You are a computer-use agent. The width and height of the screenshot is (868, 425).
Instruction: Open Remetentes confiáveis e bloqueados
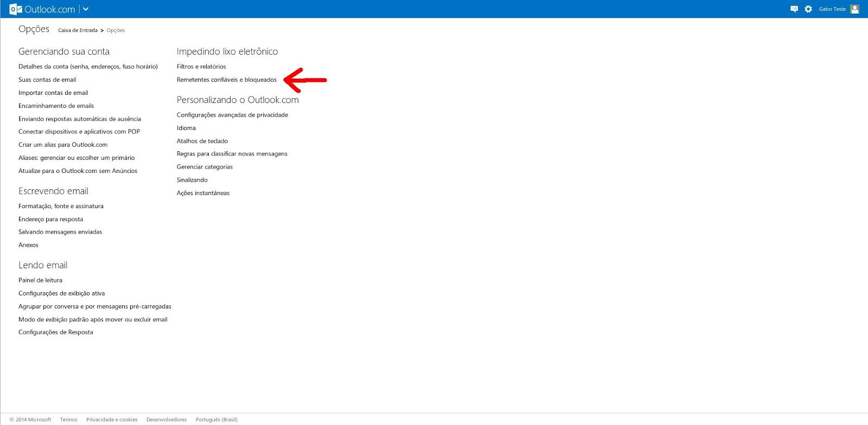point(227,80)
